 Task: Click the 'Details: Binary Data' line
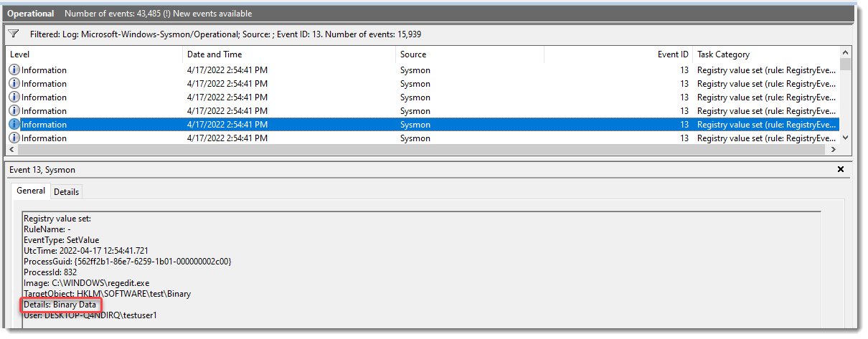[x=60, y=305]
